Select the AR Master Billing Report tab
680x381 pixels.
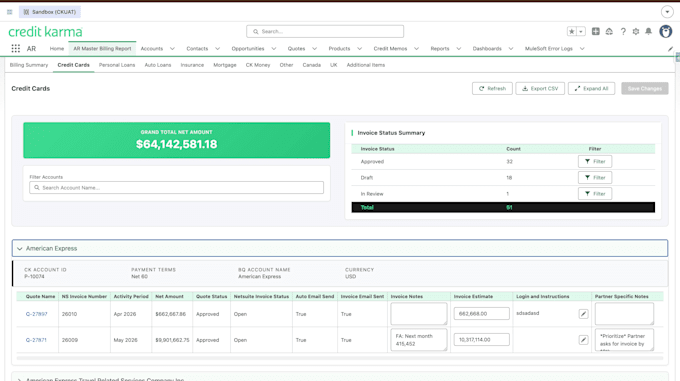102,49
